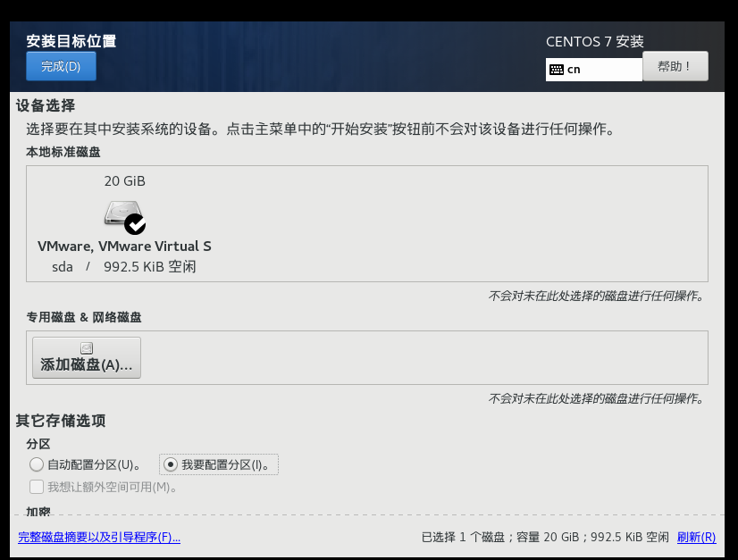Click the small disk icon on 添加磁盘 button
Viewport: 738px width, 560px height.
click(87, 347)
